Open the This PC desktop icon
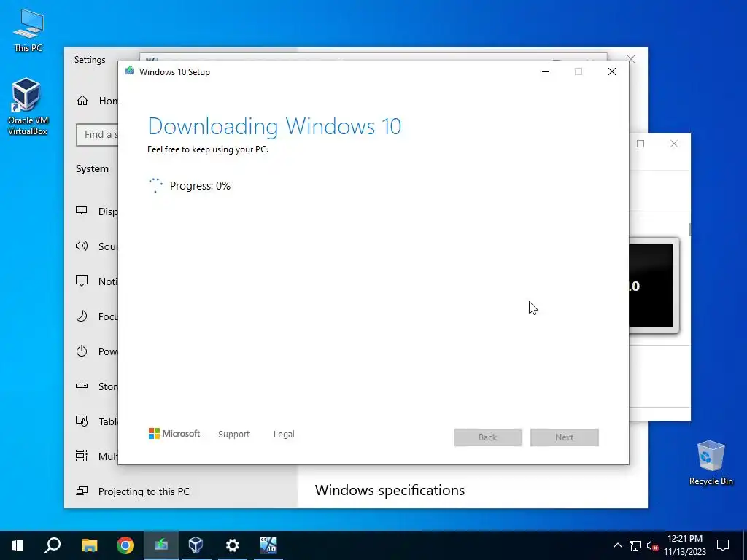The height and width of the screenshot is (560, 747). click(x=28, y=30)
